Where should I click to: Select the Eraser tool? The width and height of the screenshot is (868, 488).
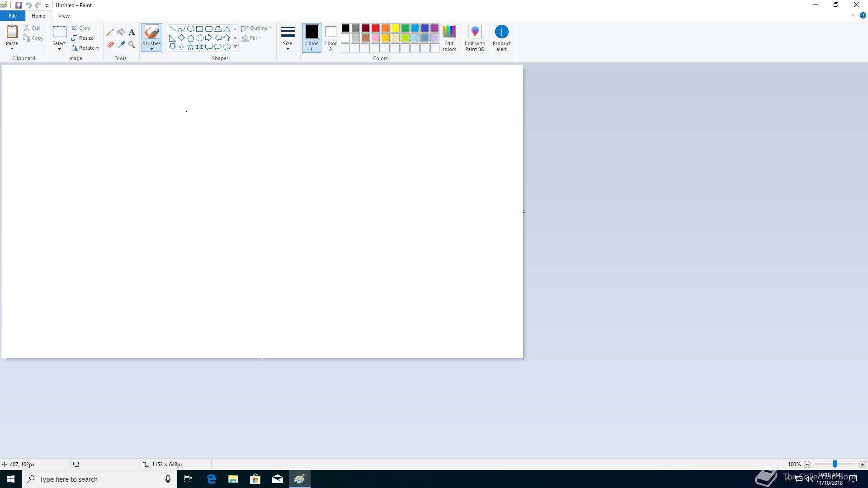(x=110, y=45)
